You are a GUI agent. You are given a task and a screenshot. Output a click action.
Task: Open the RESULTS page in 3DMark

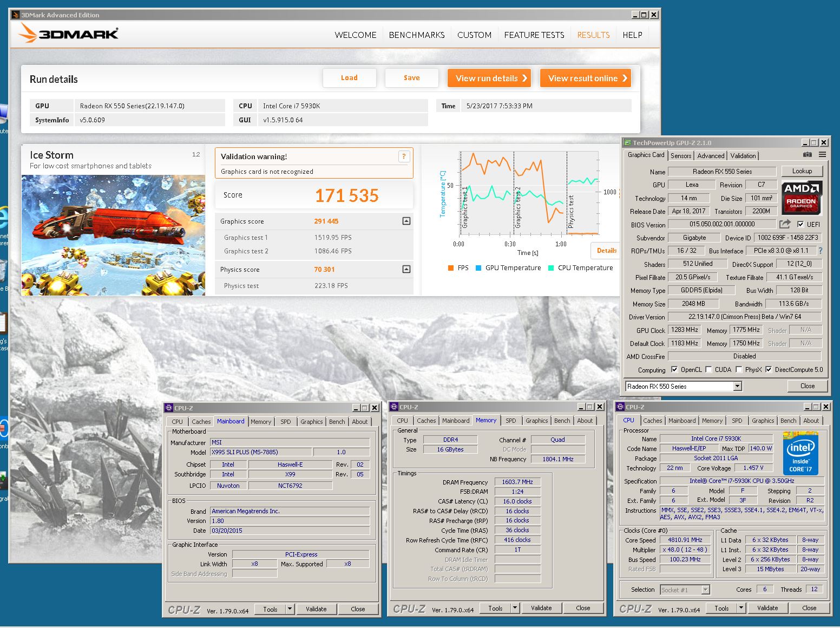[593, 35]
